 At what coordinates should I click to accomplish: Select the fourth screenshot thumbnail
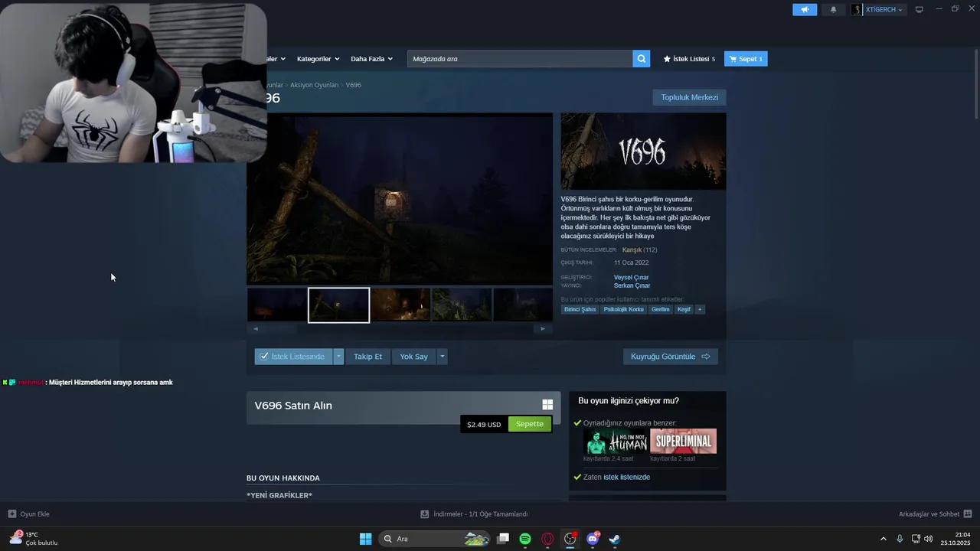pyautogui.click(x=462, y=305)
